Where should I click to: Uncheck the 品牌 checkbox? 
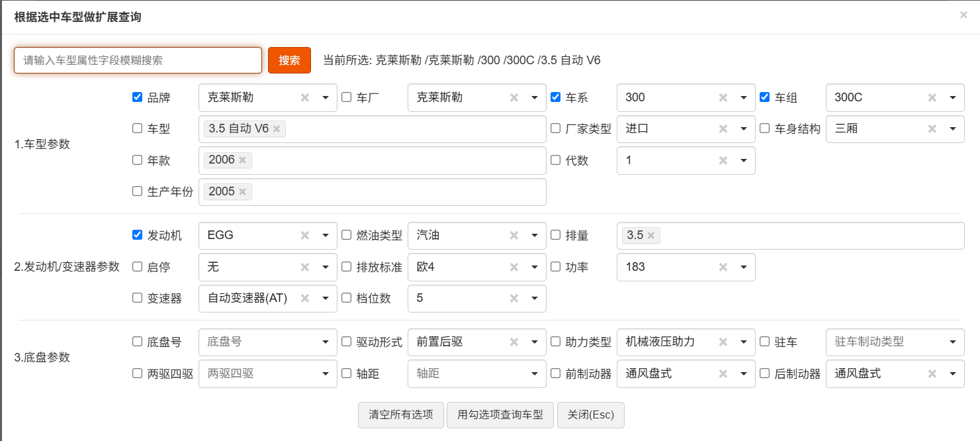138,97
